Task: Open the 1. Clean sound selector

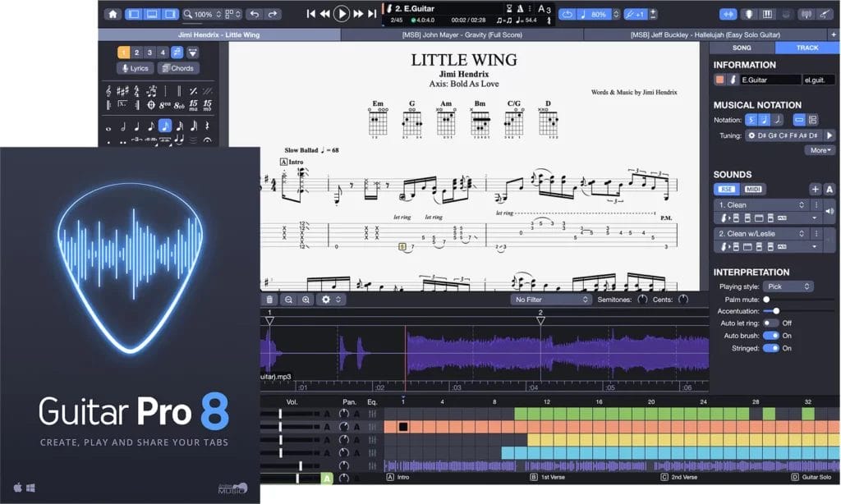Action: click(x=761, y=205)
